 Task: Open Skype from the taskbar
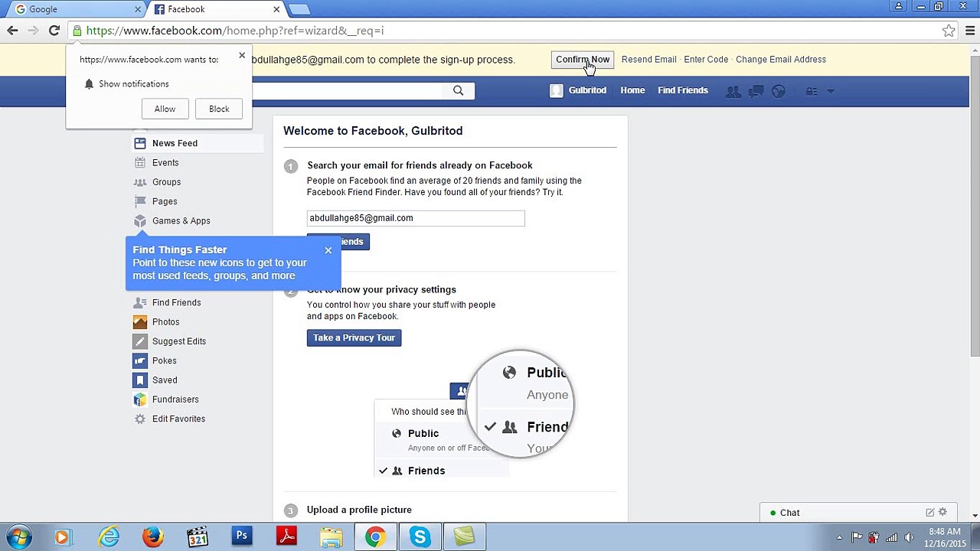pyautogui.click(x=420, y=536)
